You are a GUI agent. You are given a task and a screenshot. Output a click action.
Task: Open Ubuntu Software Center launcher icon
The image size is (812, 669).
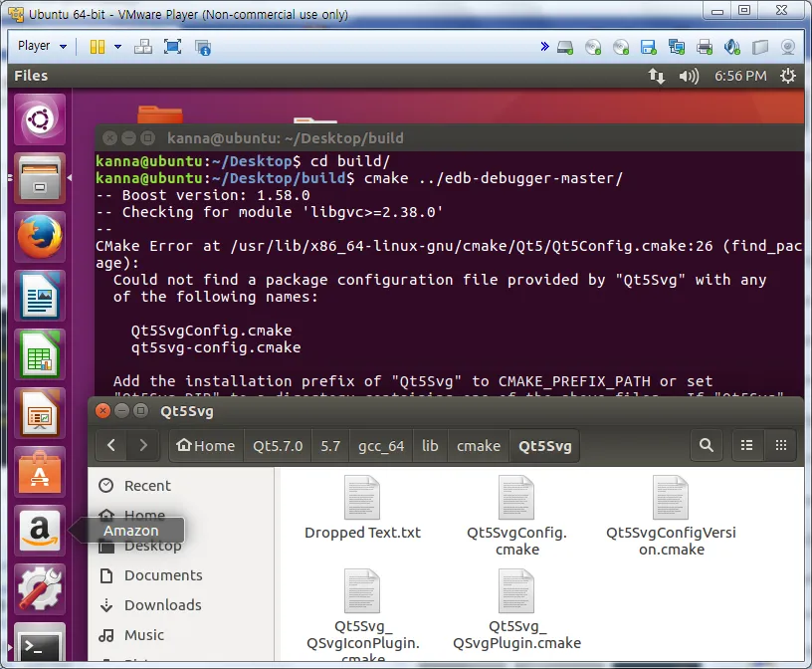coord(40,472)
